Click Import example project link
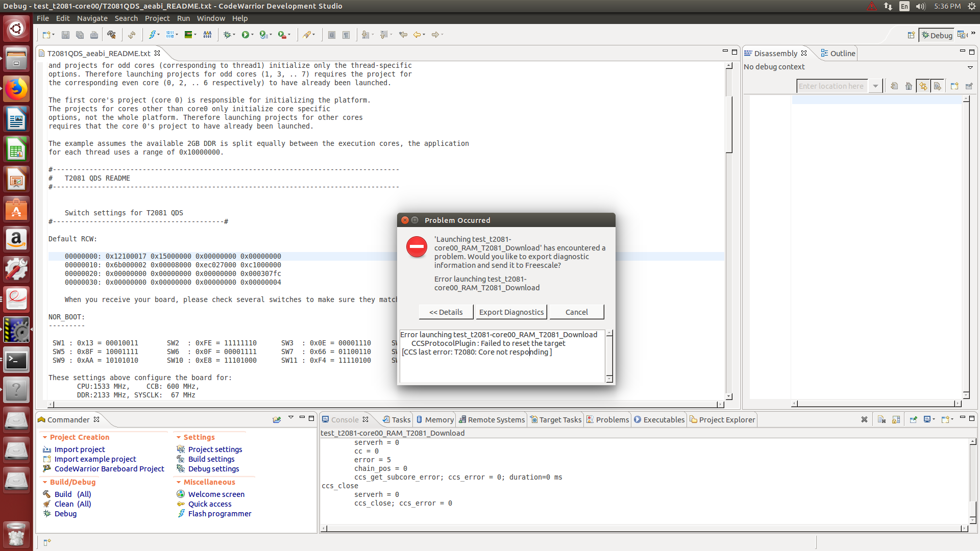 click(x=95, y=459)
